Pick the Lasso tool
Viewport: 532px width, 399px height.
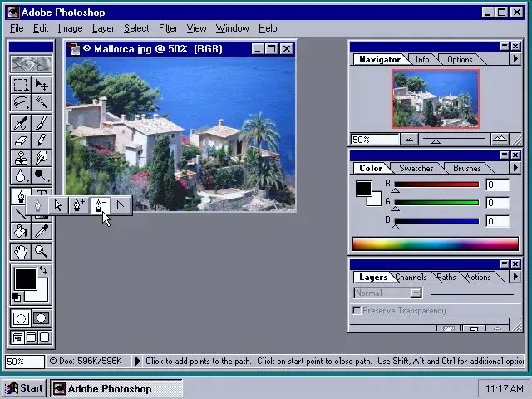[x=21, y=103]
